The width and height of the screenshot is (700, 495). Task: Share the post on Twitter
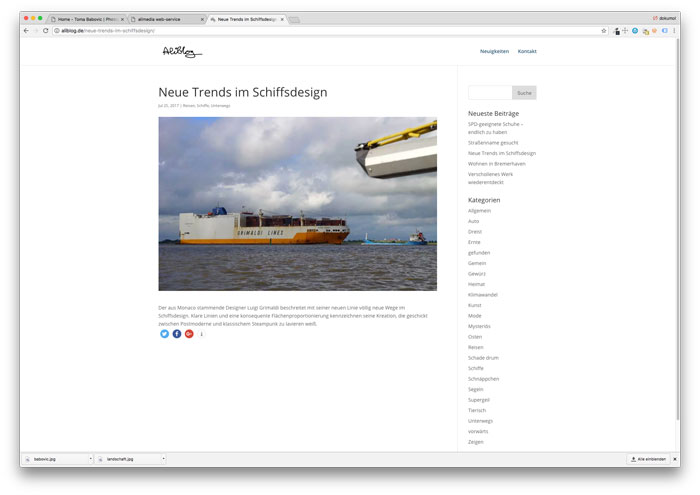[x=164, y=334]
